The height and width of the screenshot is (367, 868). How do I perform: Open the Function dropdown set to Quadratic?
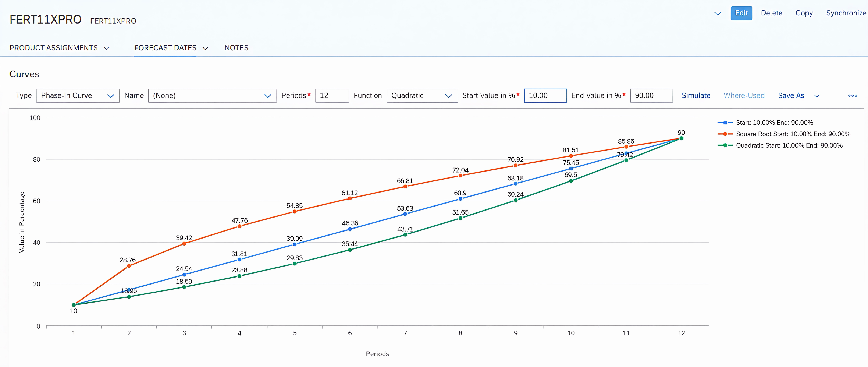(x=422, y=96)
